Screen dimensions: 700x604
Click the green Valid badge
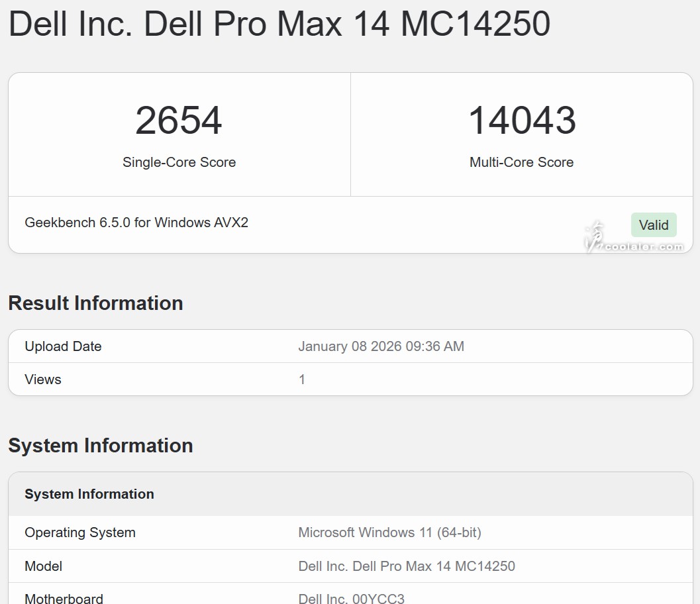point(654,225)
